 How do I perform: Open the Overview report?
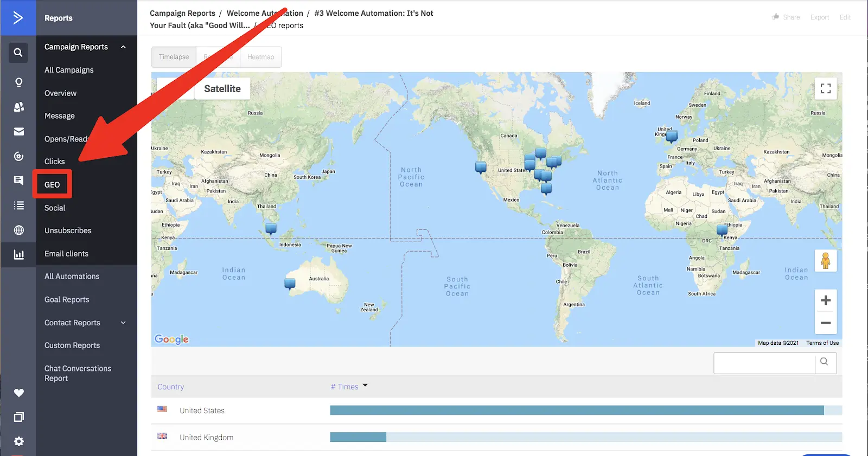pyautogui.click(x=60, y=93)
